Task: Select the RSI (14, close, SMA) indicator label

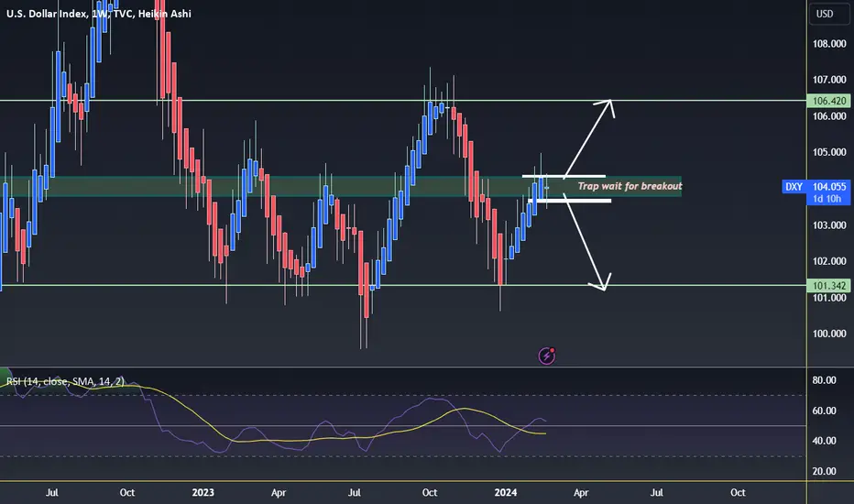Action: [x=65, y=381]
